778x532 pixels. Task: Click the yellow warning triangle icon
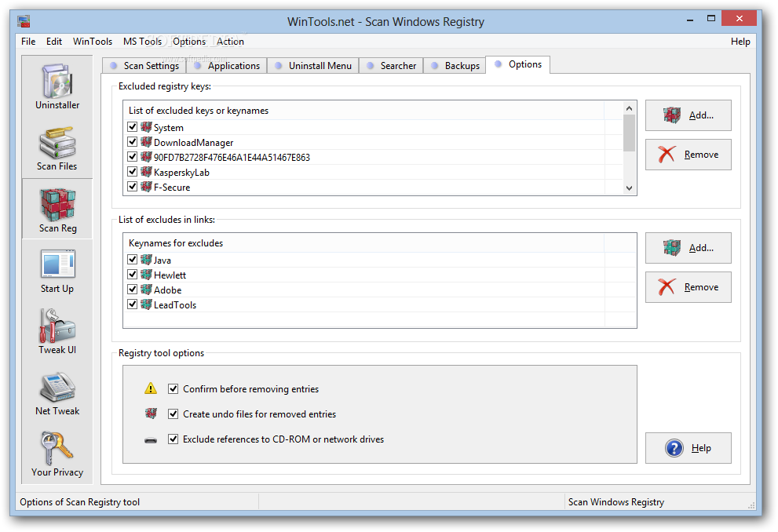[151, 388]
